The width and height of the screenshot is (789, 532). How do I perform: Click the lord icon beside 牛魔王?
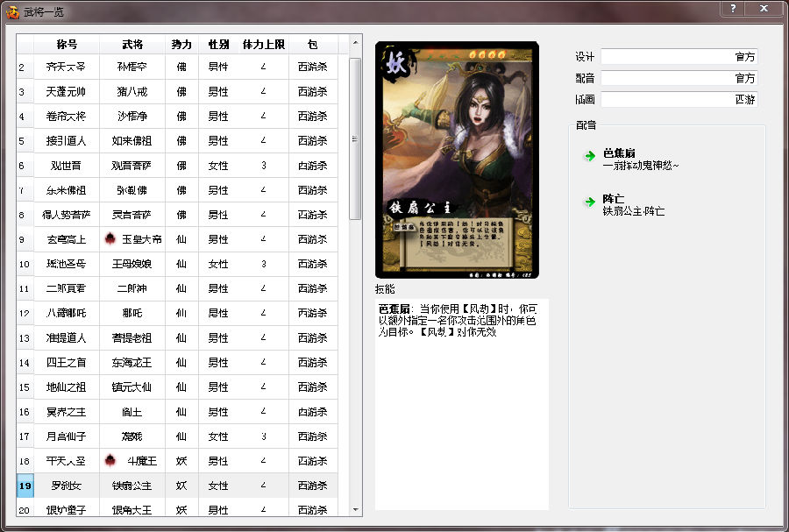pos(110,460)
